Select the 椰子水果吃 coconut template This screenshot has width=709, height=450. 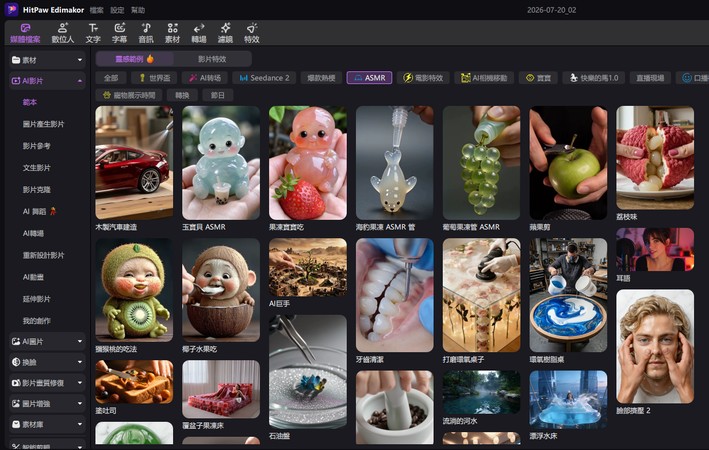click(221, 290)
